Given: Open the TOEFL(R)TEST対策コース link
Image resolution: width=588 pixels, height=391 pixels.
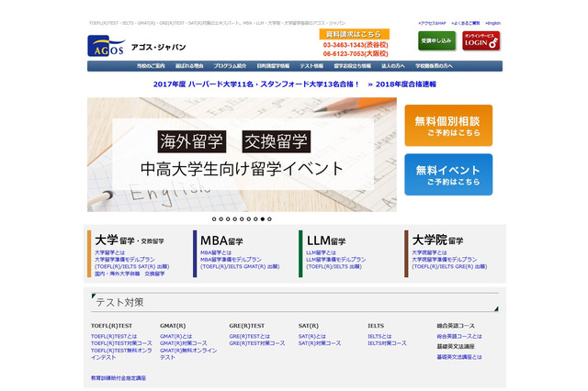Looking at the screenshot, I should coord(121,343).
